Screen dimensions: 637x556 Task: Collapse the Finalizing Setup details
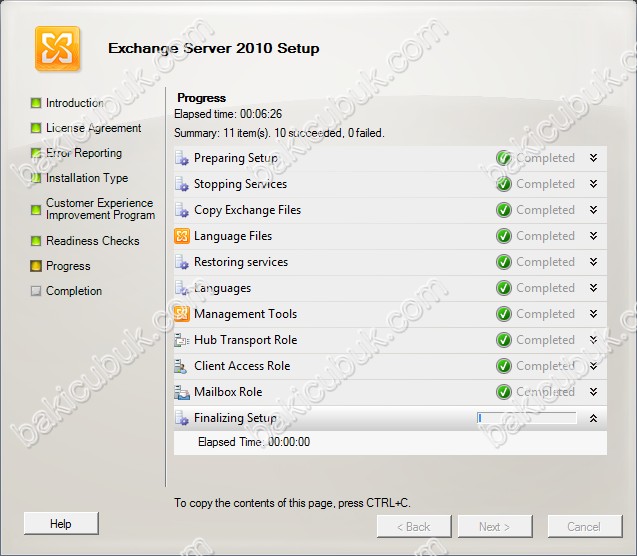coord(594,418)
